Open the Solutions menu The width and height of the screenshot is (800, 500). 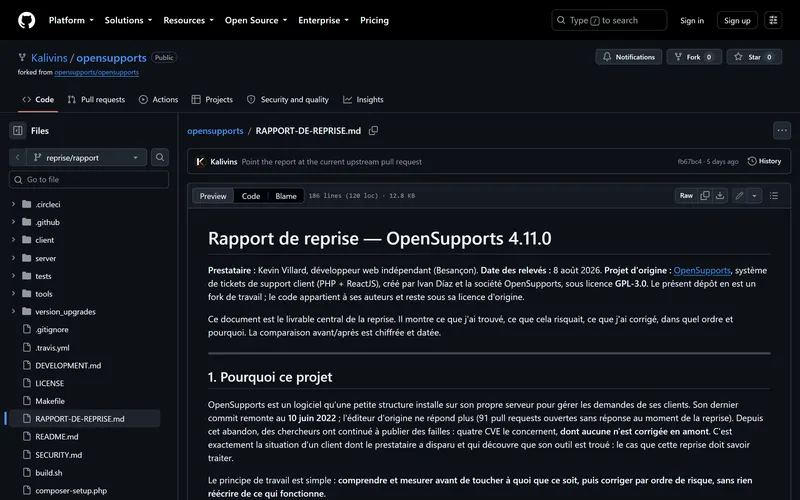coord(128,20)
